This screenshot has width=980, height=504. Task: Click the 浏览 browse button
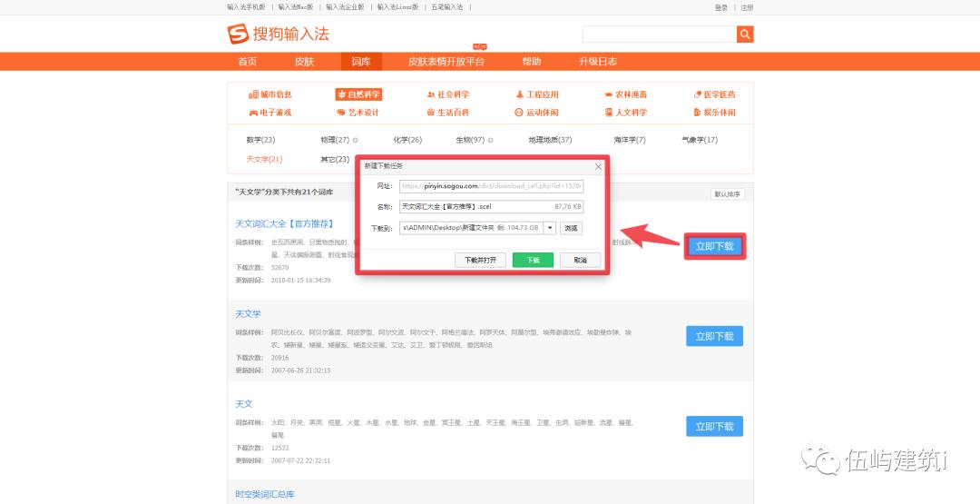(572, 228)
